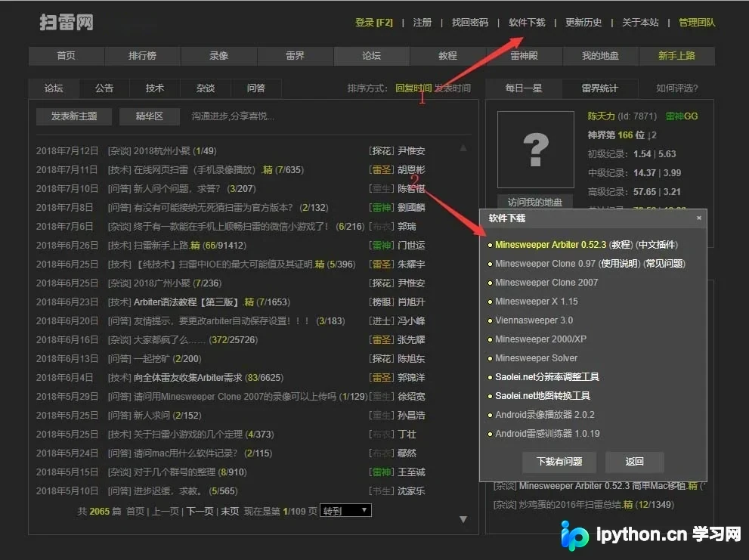Screen dimensions: 749x560
Task: Go to the 首页 navigation tab
Action: (66, 56)
